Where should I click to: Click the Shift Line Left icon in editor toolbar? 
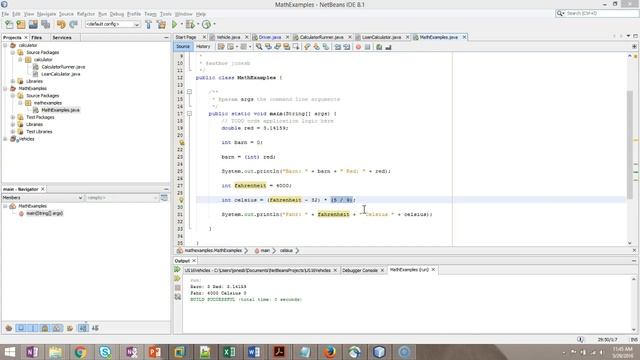(338, 47)
